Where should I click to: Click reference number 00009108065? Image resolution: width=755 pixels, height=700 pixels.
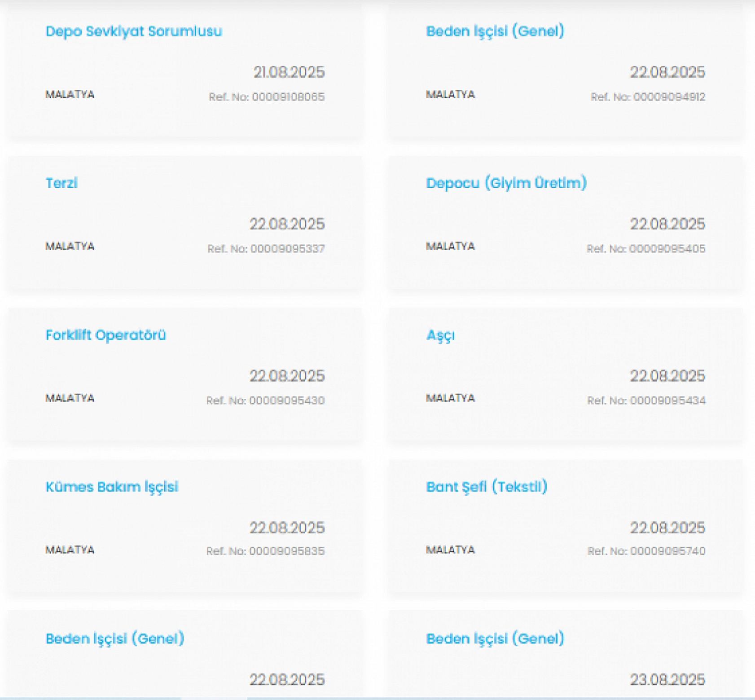267,97
